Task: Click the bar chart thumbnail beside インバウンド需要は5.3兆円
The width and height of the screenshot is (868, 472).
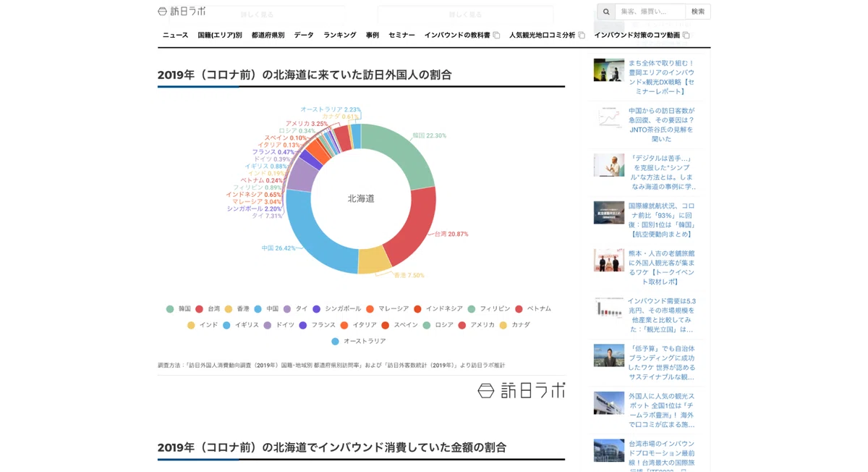Action: (609, 308)
